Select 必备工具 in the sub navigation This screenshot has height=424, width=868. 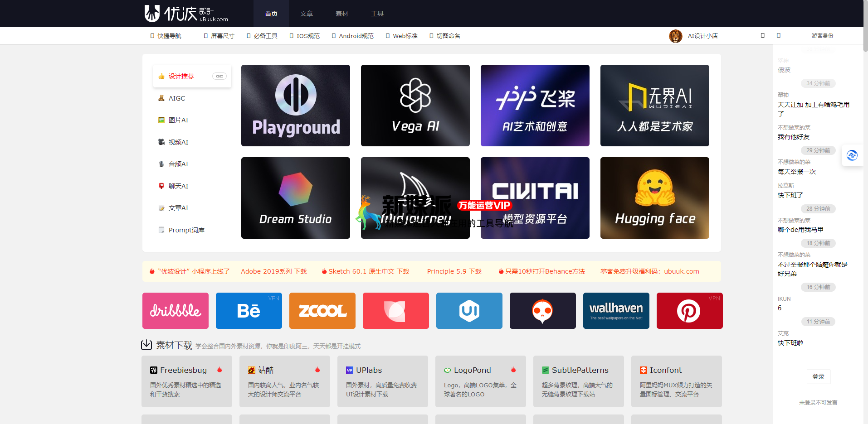[x=262, y=36]
